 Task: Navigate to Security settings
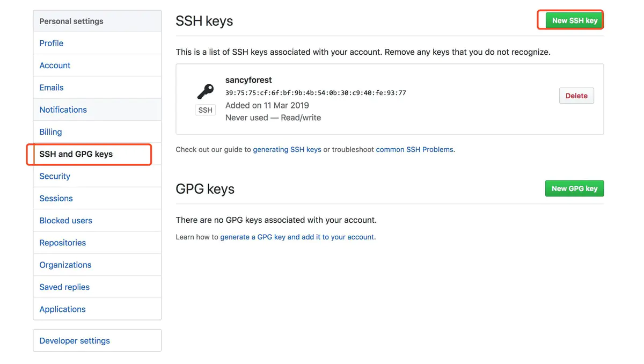(55, 176)
